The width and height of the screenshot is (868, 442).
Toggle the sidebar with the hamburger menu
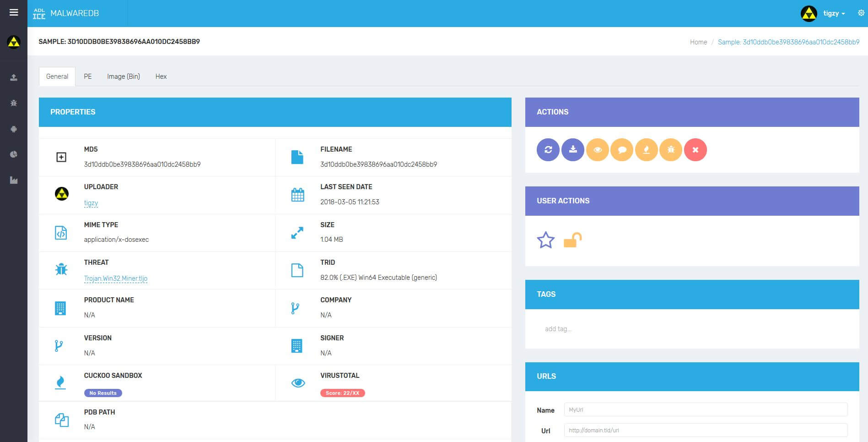tap(14, 12)
